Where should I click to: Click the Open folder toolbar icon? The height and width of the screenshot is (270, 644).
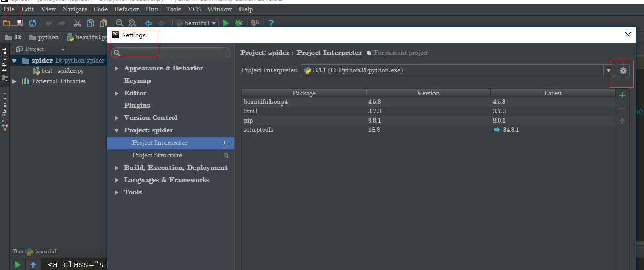point(7,23)
